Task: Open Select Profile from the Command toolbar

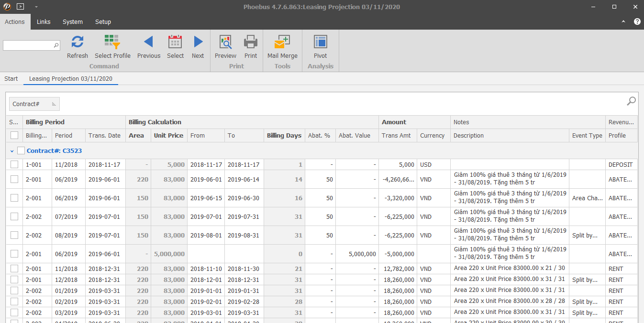Action: 112,42
